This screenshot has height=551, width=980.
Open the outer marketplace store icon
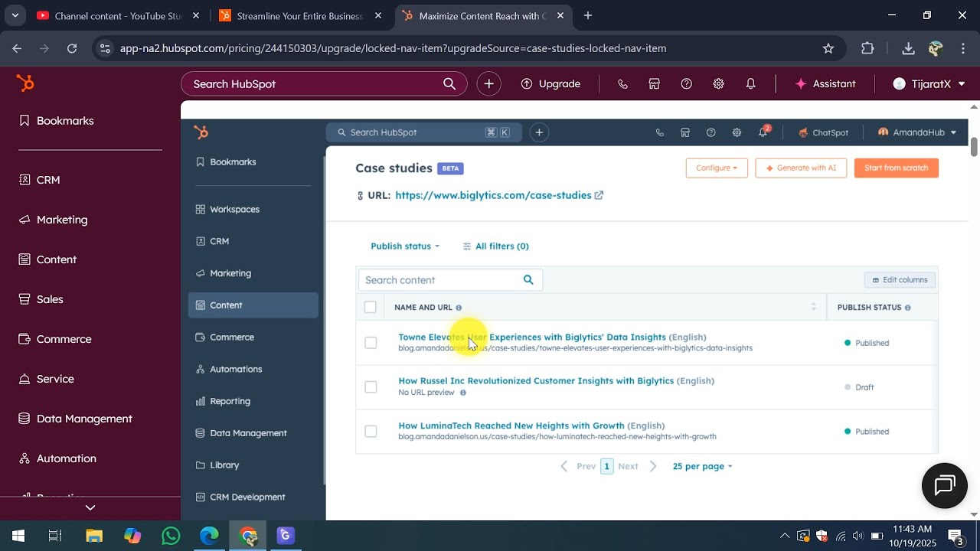coord(655,84)
